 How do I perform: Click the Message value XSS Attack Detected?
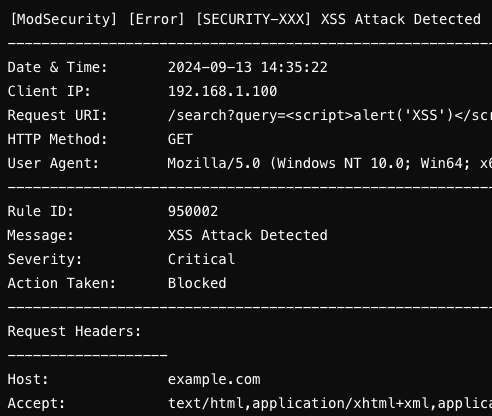point(248,235)
